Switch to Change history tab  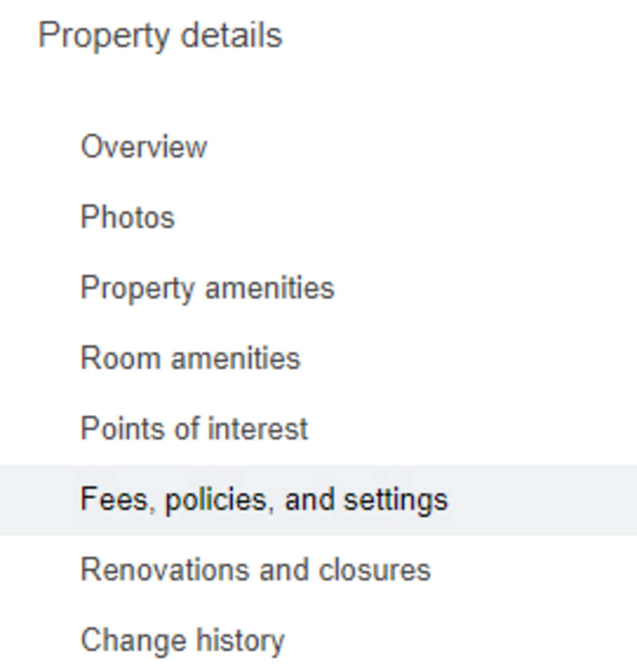pyautogui.click(x=182, y=640)
